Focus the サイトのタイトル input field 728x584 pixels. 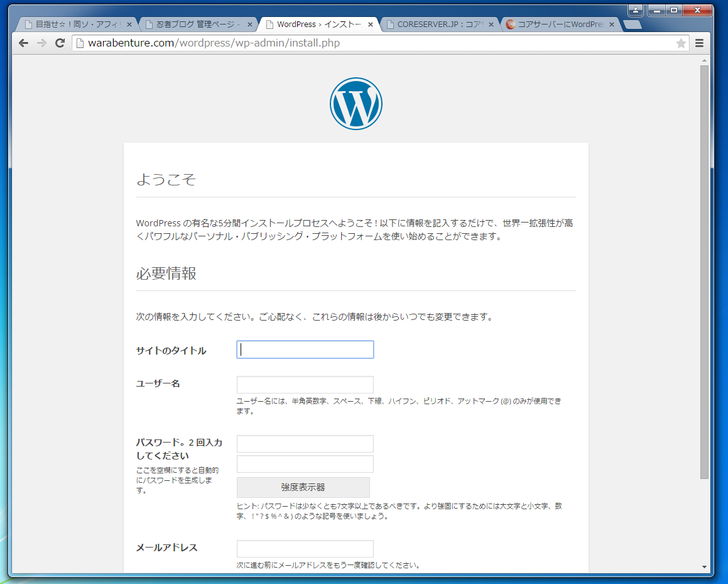pos(305,350)
